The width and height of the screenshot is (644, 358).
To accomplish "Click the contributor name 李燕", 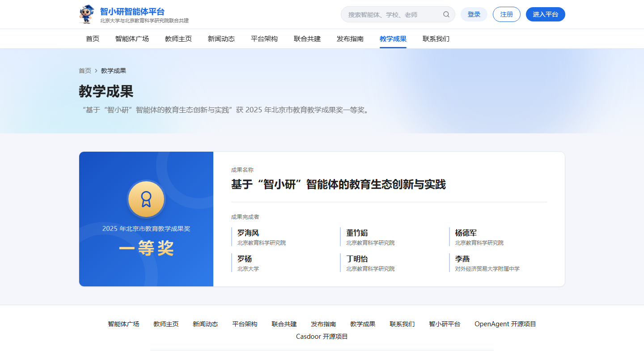I will [462, 259].
